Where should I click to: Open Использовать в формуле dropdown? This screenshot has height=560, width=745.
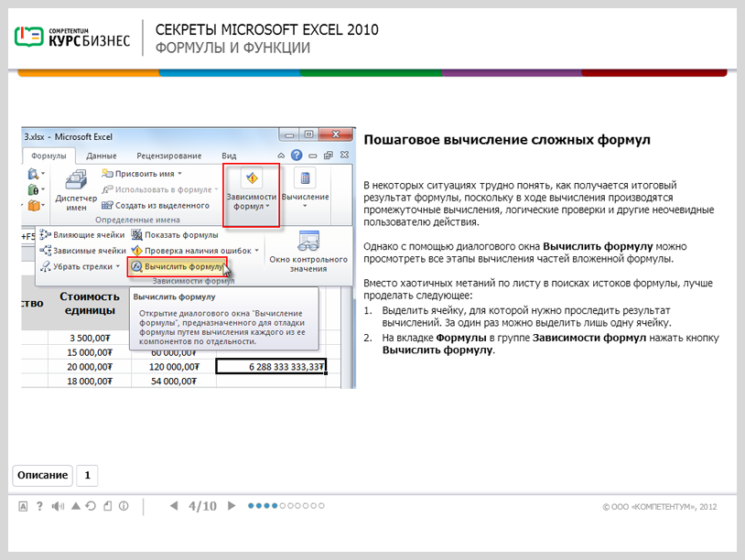coord(160,189)
